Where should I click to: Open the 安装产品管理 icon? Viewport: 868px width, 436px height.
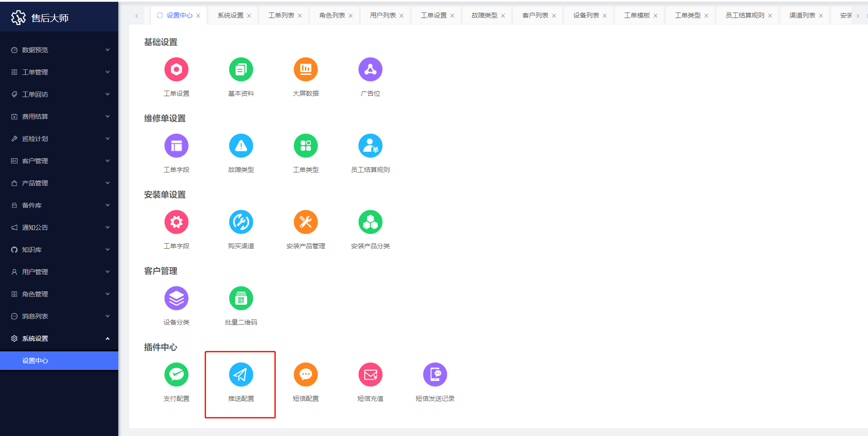[305, 222]
